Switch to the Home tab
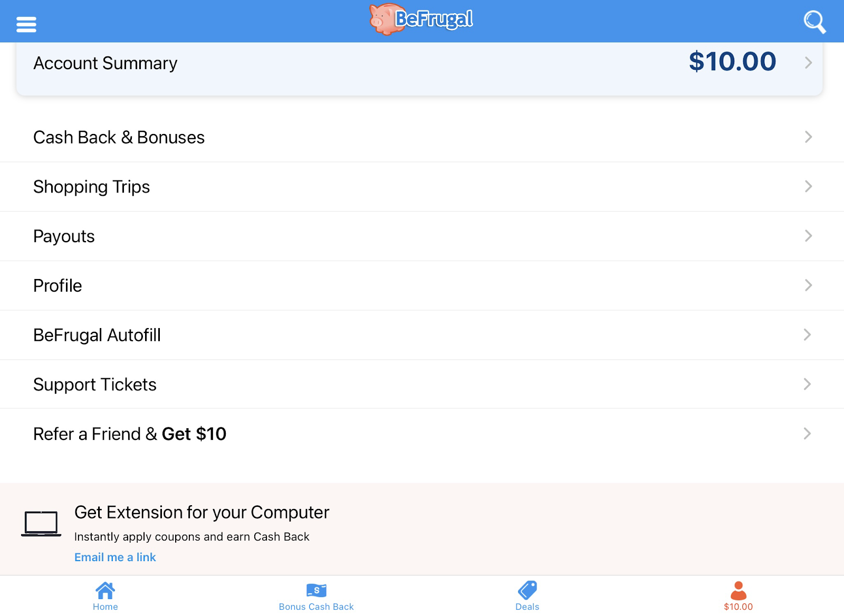 pos(105,596)
